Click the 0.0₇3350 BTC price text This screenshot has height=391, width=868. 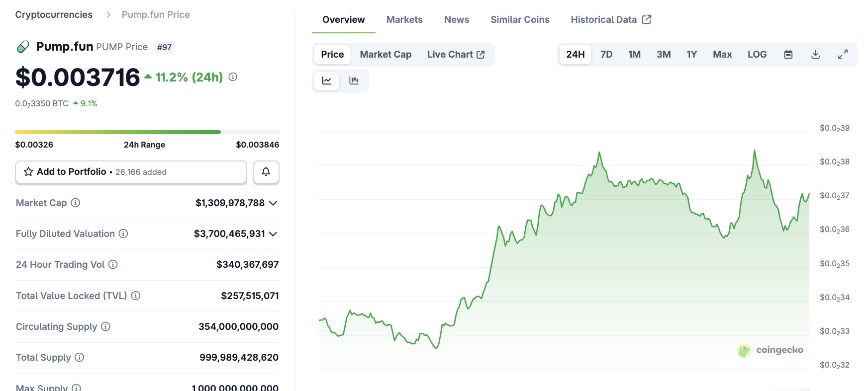coord(42,103)
